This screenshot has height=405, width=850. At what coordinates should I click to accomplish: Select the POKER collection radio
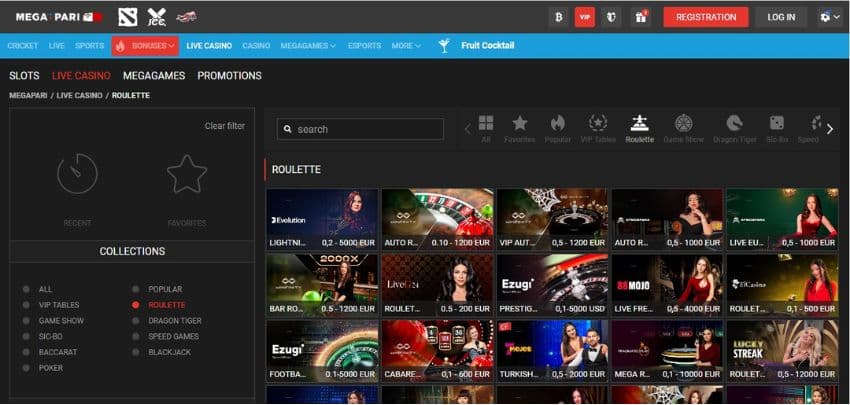tap(26, 368)
